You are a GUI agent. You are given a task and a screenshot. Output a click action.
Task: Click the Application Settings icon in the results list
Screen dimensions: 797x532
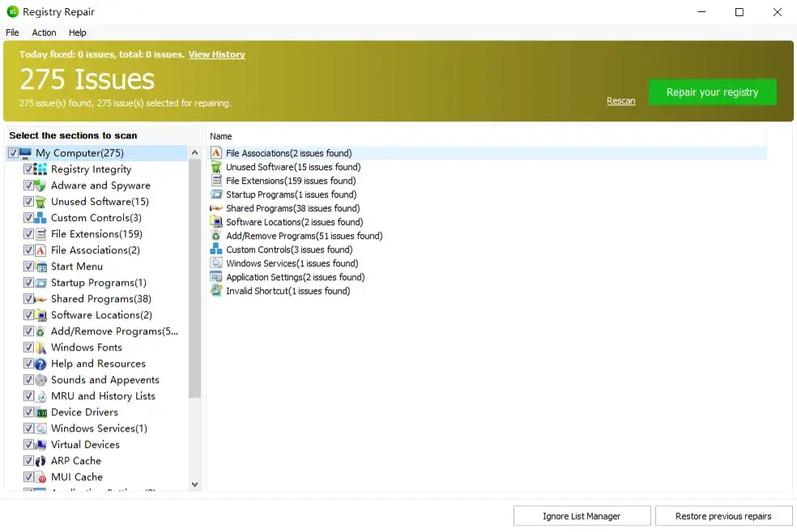click(x=216, y=277)
